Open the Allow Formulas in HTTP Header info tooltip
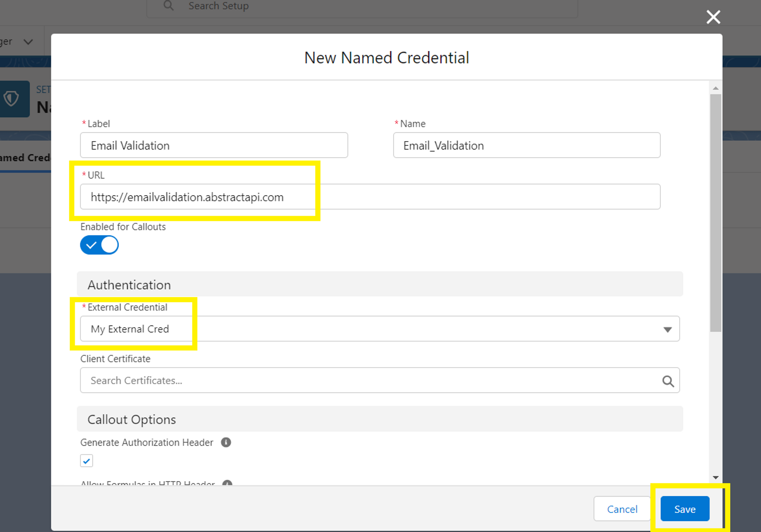The width and height of the screenshot is (761, 532). (227, 484)
